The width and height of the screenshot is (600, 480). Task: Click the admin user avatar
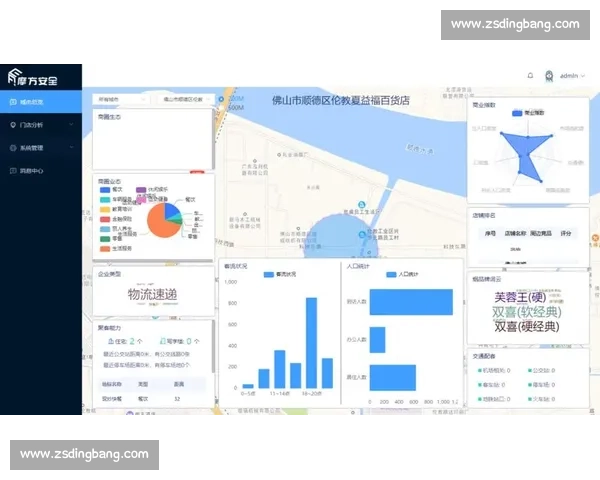tap(549, 76)
